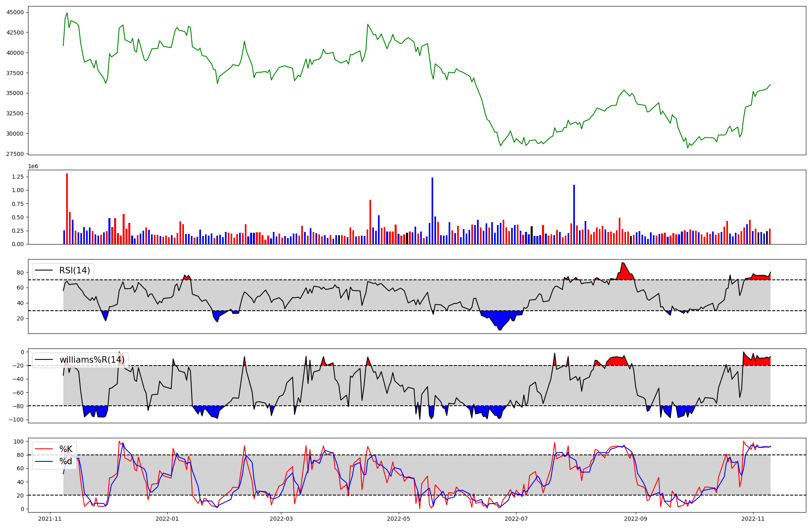Click the 27500 price axis label
The image size is (812, 528).
coord(15,154)
